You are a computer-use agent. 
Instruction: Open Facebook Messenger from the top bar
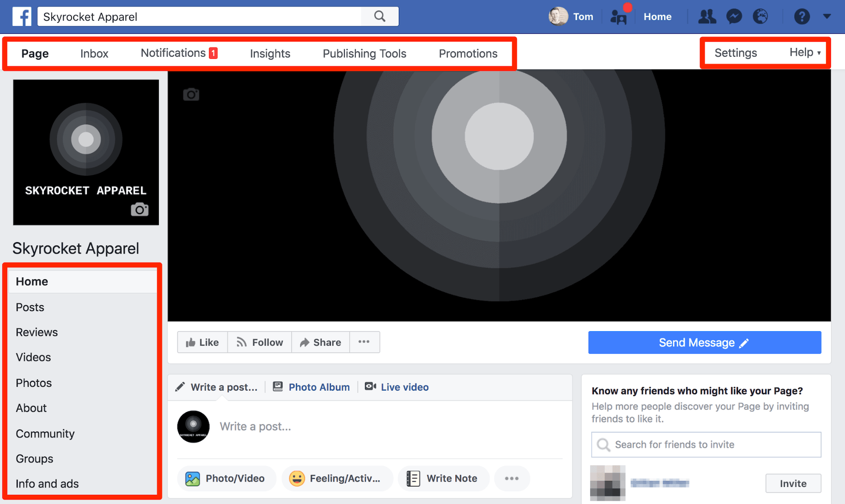734,16
